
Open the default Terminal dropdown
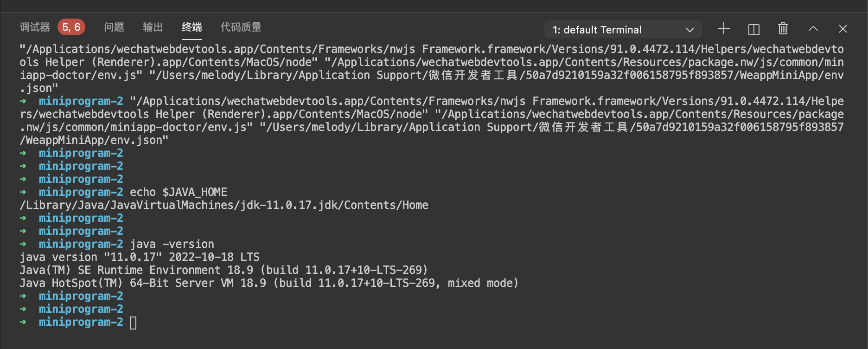pos(623,30)
